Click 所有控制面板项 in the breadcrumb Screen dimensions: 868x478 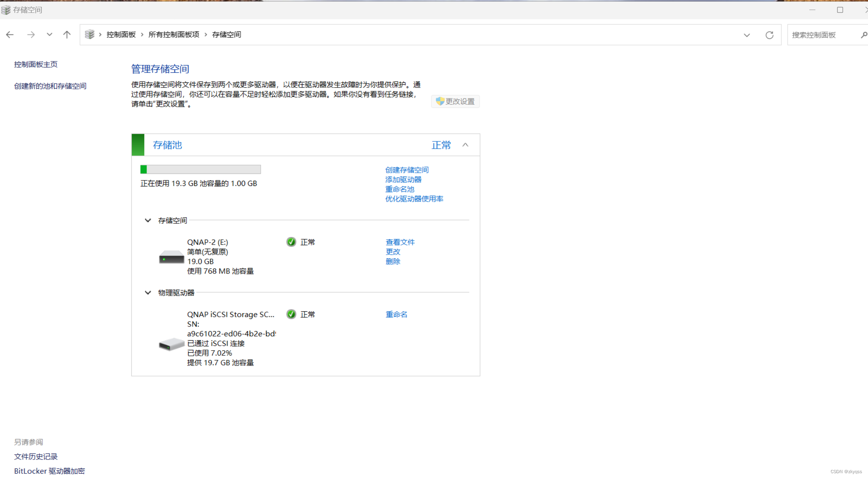click(174, 35)
